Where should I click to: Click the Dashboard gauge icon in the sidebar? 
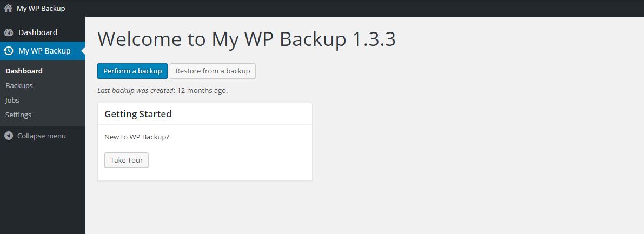pos(9,32)
